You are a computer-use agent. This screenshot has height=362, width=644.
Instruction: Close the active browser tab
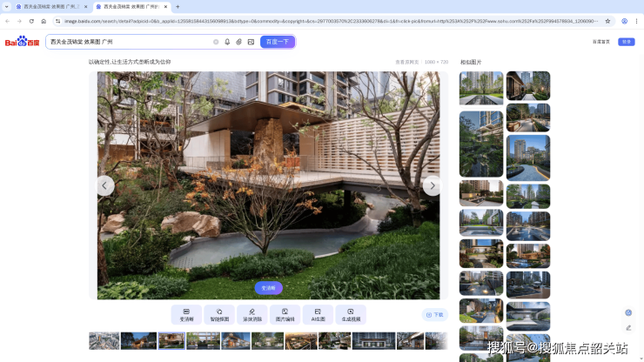[x=165, y=7]
